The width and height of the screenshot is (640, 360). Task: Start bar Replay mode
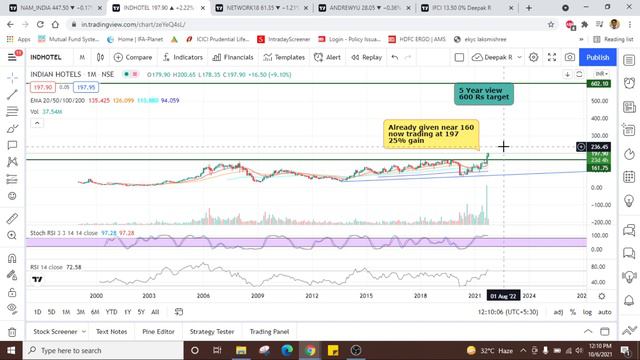[x=366, y=58]
